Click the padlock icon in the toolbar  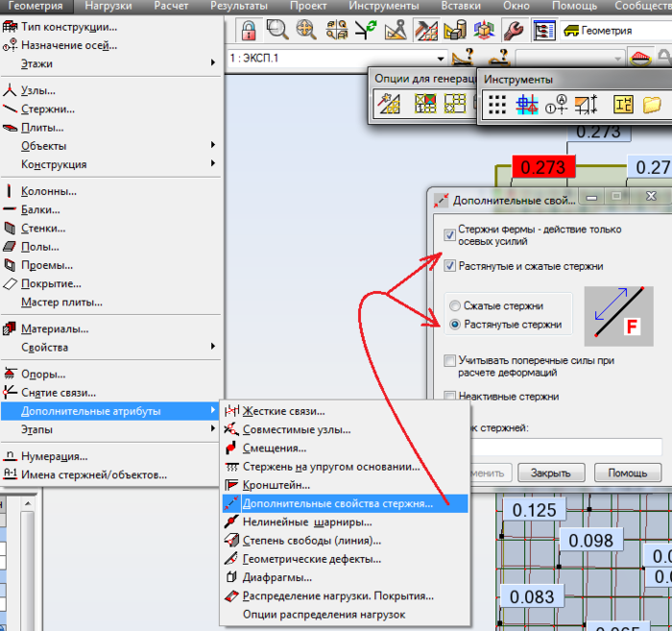tap(248, 31)
